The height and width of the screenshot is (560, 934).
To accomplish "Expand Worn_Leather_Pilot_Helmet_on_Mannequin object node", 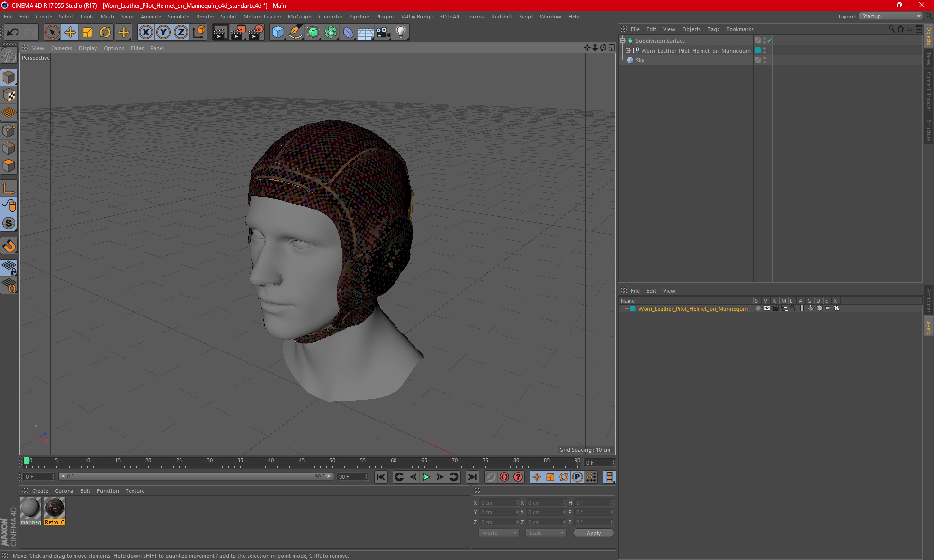I will (628, 51).
